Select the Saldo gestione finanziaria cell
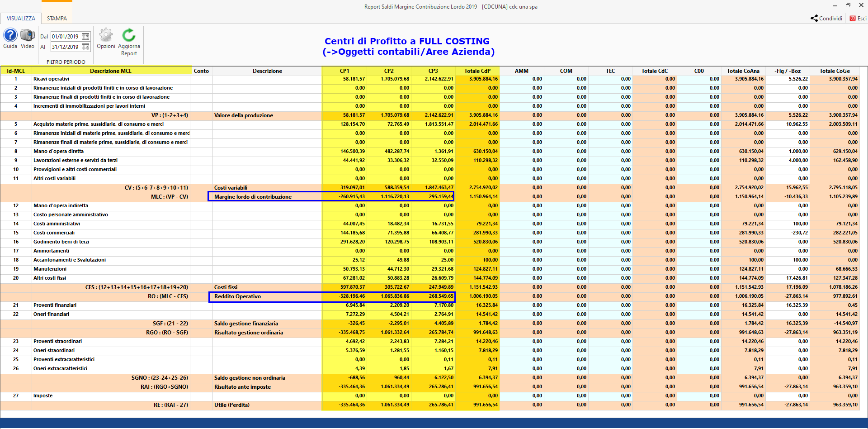This screenshot has height=429, width=868. (267, 324)
